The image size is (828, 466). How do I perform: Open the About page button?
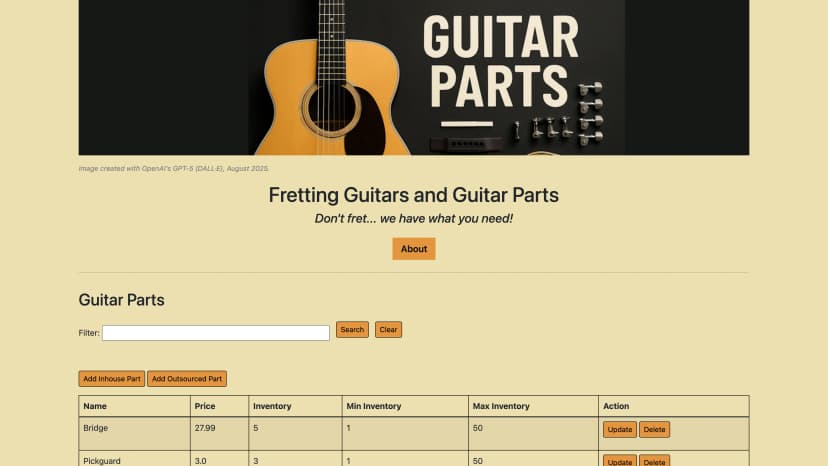[x=413, y=249]
